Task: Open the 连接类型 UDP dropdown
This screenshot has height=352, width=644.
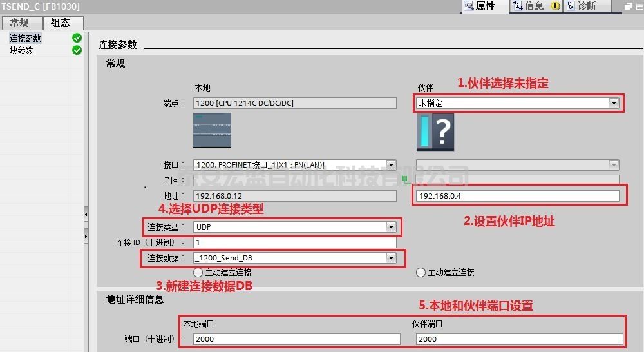Action: click(390, 227)
